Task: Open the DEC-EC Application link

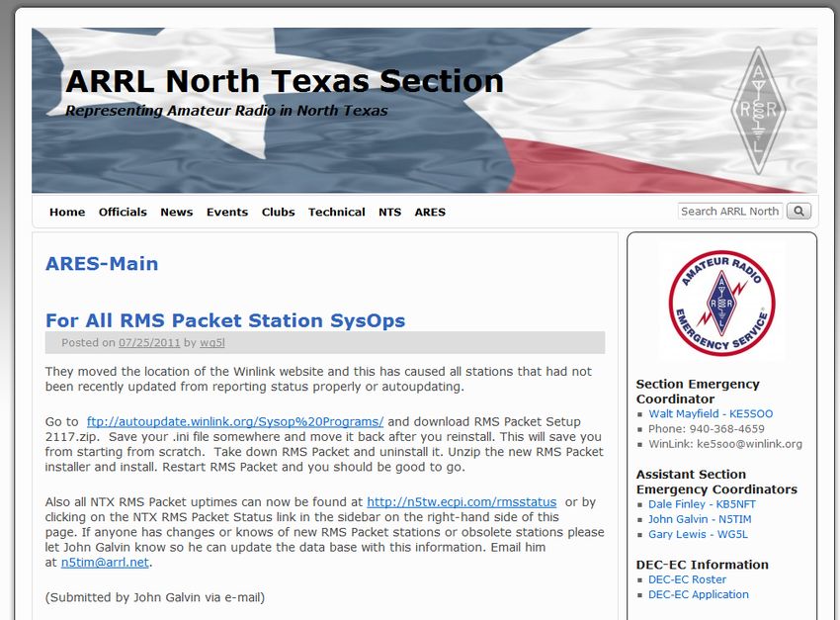Action: [699, 594]
